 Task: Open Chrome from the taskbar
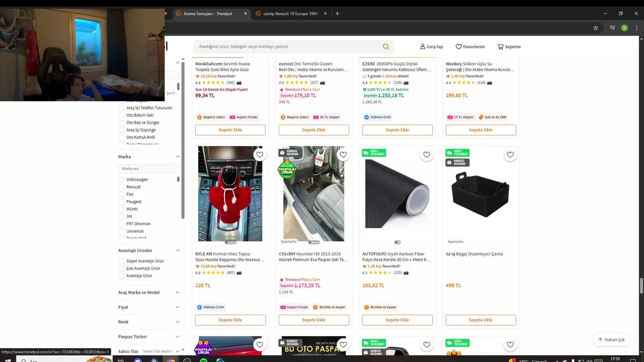171,360
